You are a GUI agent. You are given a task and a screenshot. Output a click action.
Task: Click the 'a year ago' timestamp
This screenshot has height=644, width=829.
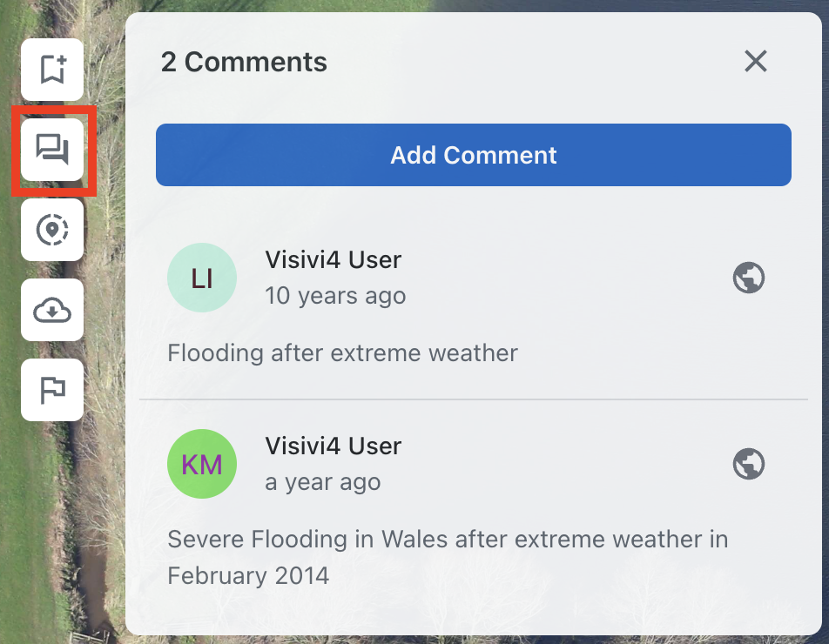coord(323,482)
